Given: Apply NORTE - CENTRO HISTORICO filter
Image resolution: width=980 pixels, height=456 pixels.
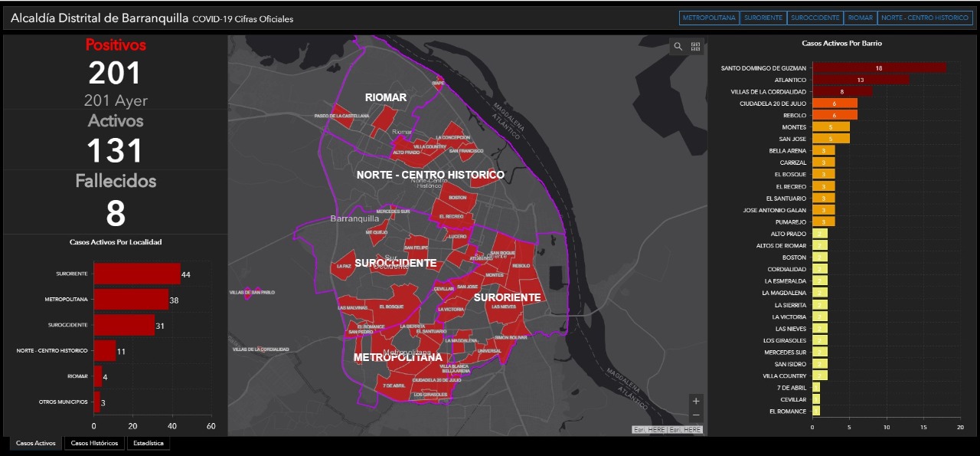Looking at the screenshot, I should pos(925,18).
